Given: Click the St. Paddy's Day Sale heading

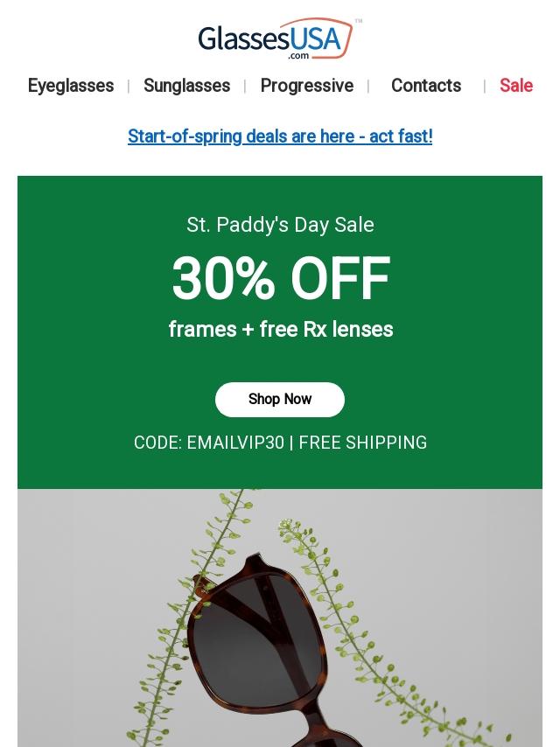Looking at the screenshot, I should click(x=280, y=225).
